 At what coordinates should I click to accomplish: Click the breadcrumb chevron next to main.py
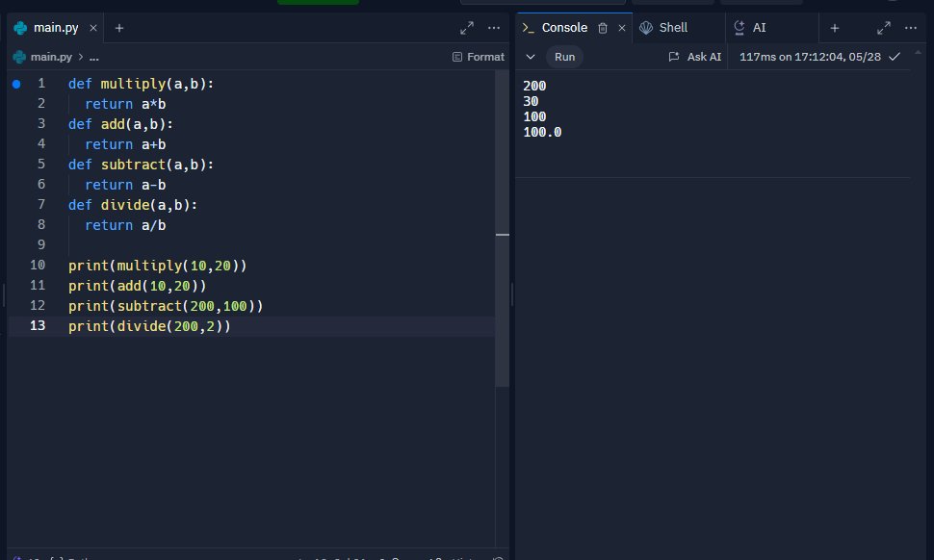(79, 57)
